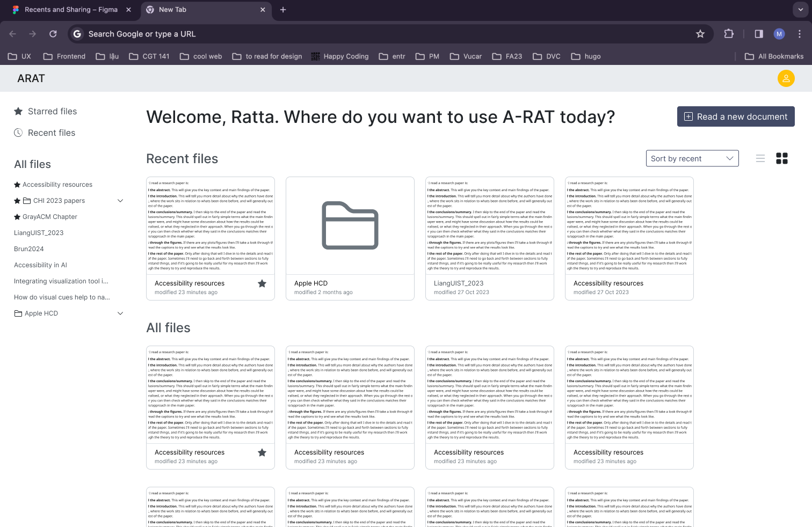Switch to list view layout
Viewport: 812px width, 527px height.
[760, 158]
